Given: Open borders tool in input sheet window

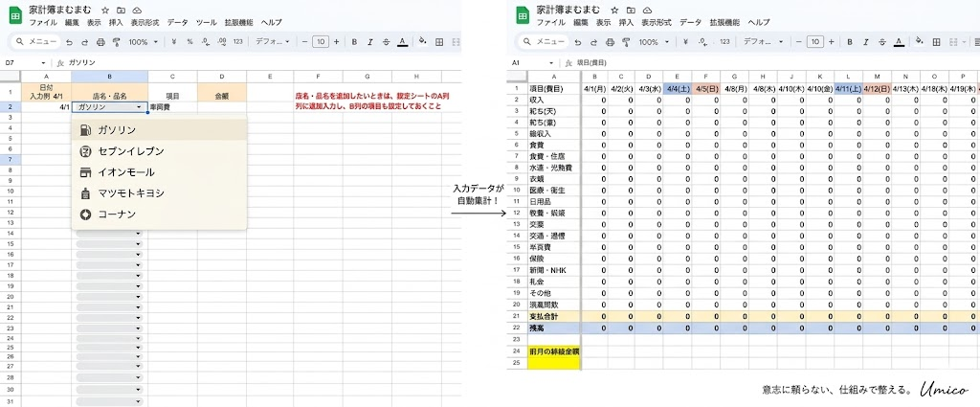Looking at the screenshot, I should coord(439,42).
